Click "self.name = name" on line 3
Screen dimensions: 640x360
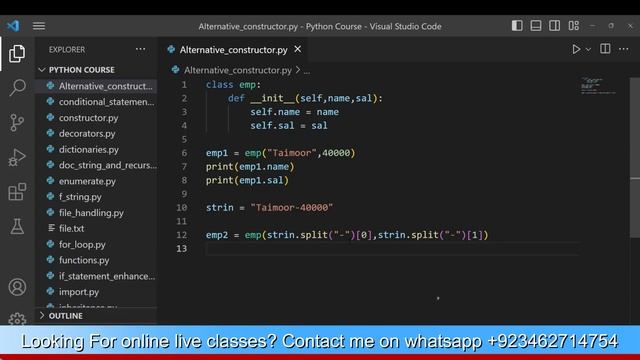(294, 112)
